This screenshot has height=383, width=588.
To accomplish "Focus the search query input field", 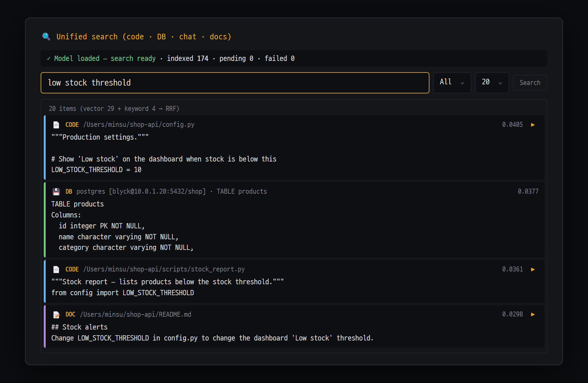I will click(235, 83).
